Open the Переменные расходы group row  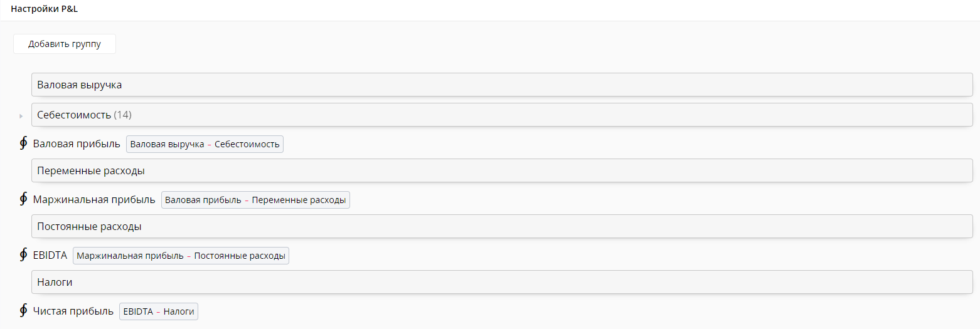tap(501, 170)
